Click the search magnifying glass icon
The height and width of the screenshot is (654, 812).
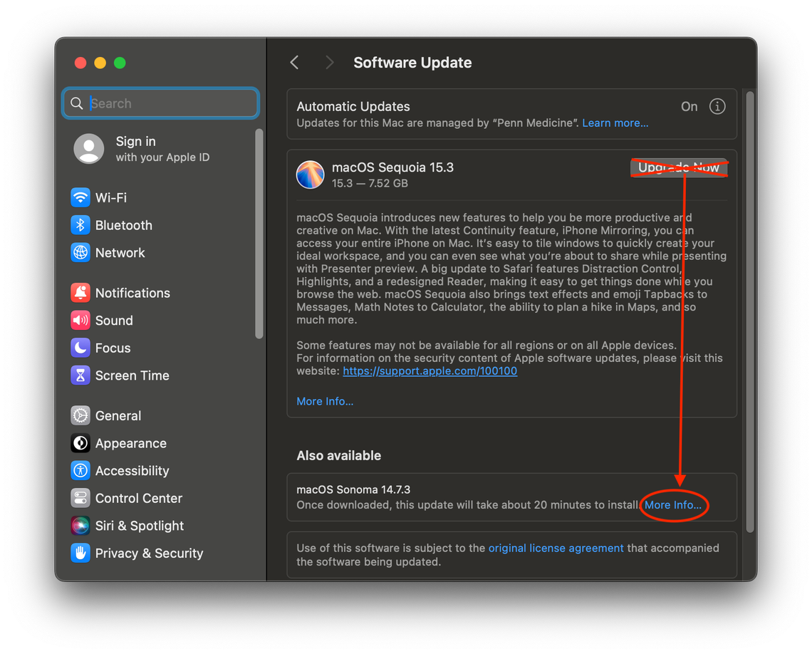77,103
